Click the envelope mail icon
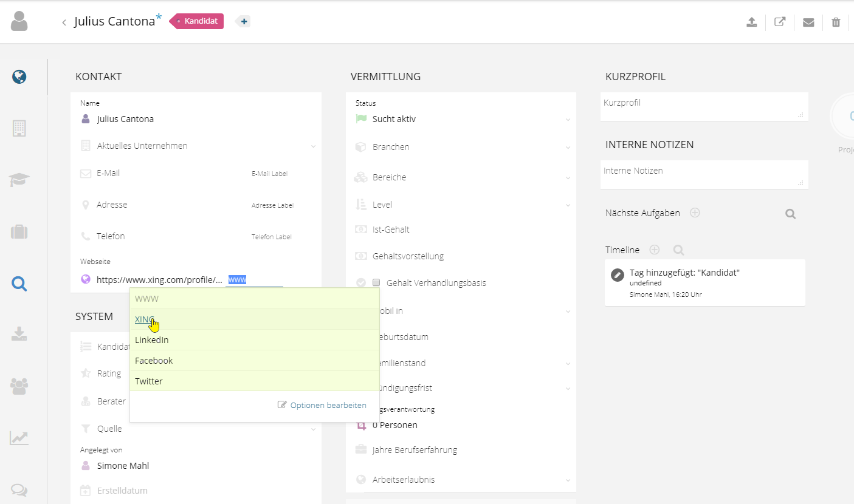The height and width of the screenshot is (504, 854). coord(808,22)
